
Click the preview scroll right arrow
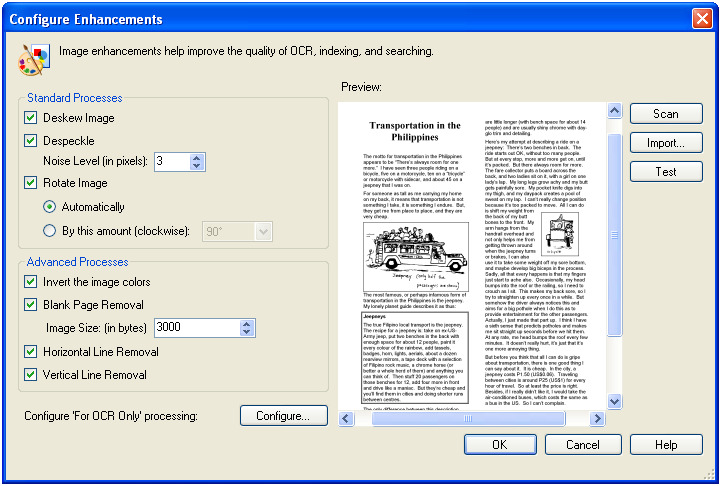[x=597, y=418]
